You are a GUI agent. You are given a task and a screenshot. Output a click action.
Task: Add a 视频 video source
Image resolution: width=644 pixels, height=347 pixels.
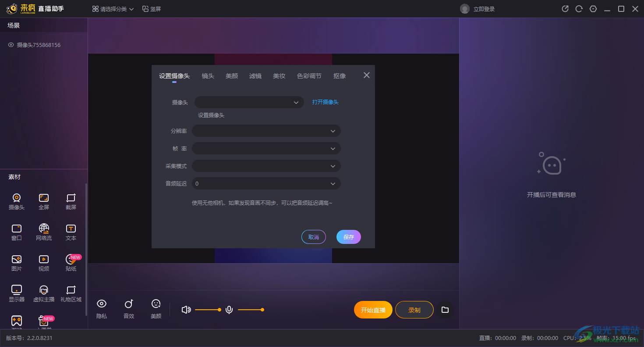coord(44,263)
